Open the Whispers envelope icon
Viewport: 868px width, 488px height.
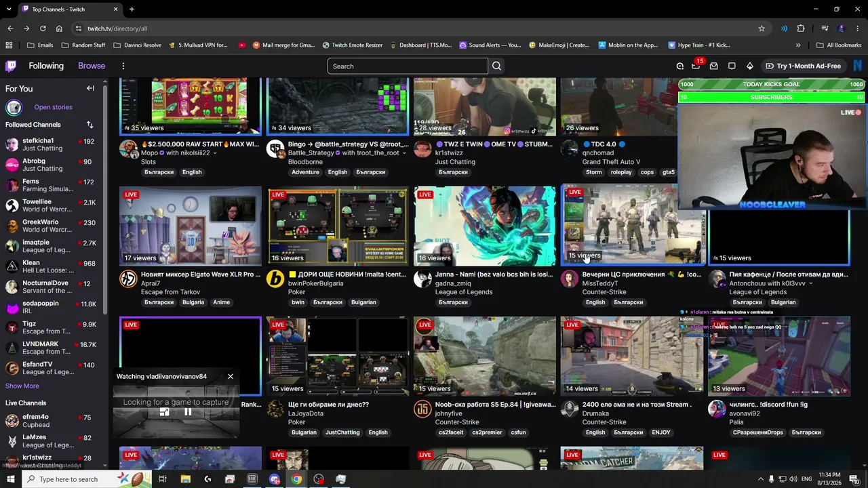(x=714, y=66)
